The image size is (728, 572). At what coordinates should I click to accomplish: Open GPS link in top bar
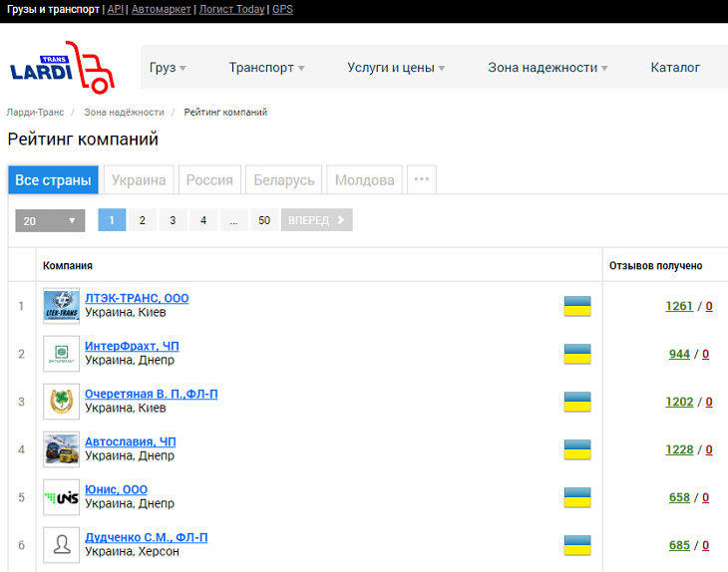282,9
